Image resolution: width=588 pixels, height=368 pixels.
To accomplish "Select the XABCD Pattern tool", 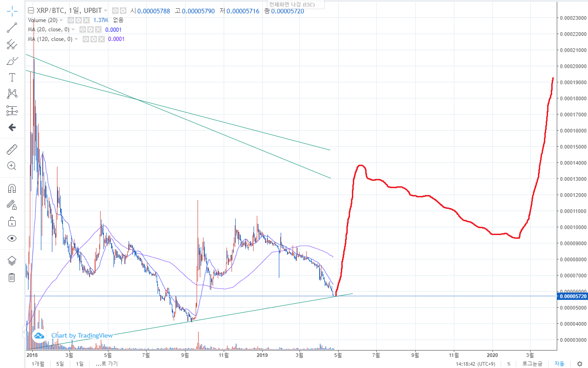I will pyautogui.click(x=12, y=94).
